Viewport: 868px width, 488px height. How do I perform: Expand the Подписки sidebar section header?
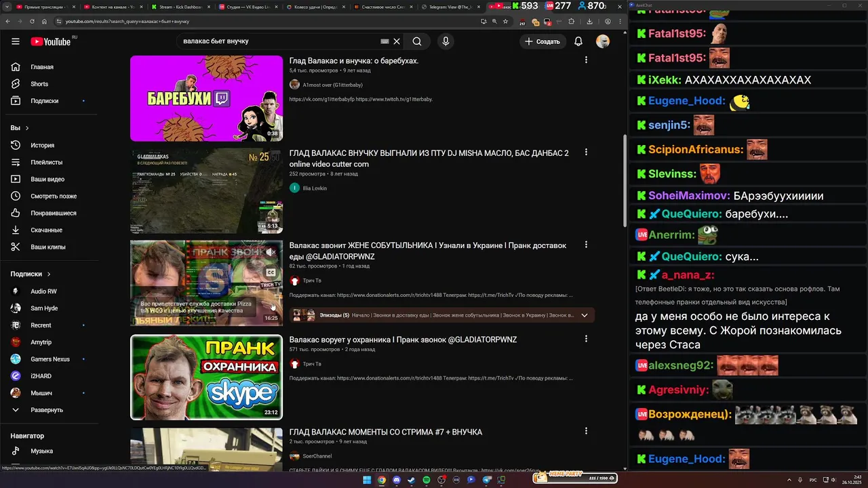coord(31,274)
